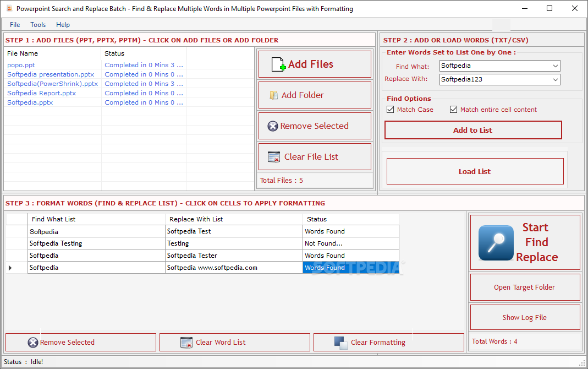Click the magnifier icon on Start Find Replace
Viewport: 588px width, 369px height.
496,242
